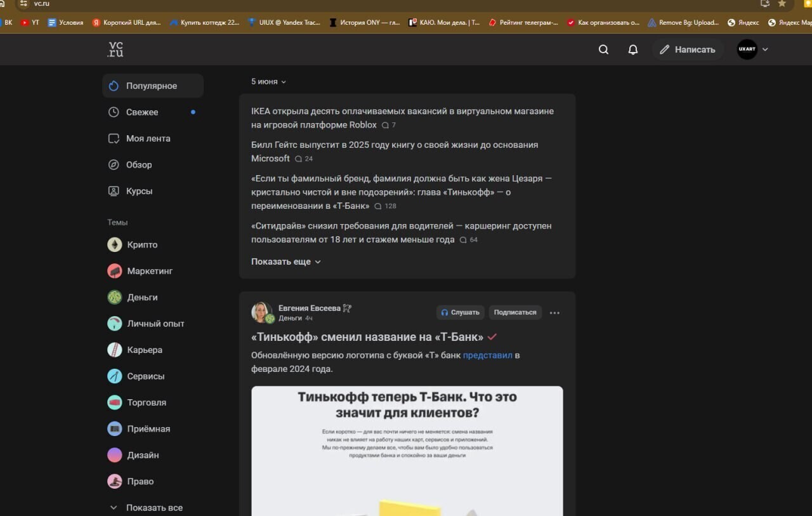Select the Дизайн topic icon
The image size is (812, 516).
(114, 455)
